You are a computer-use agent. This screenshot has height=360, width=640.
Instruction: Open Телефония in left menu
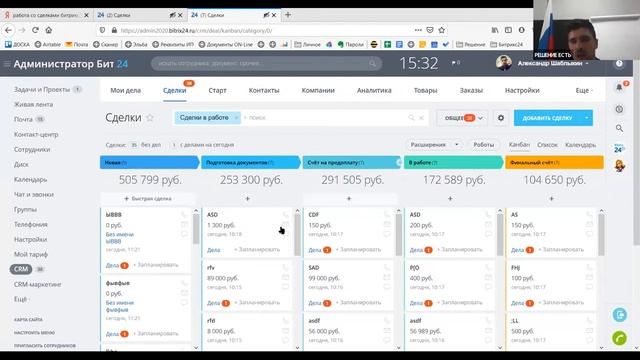31,224
